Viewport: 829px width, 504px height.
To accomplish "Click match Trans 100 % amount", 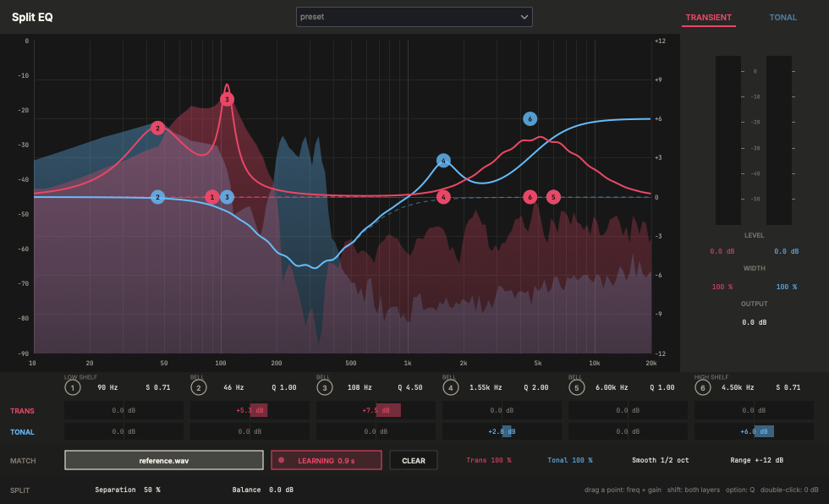I will (489, 460).
